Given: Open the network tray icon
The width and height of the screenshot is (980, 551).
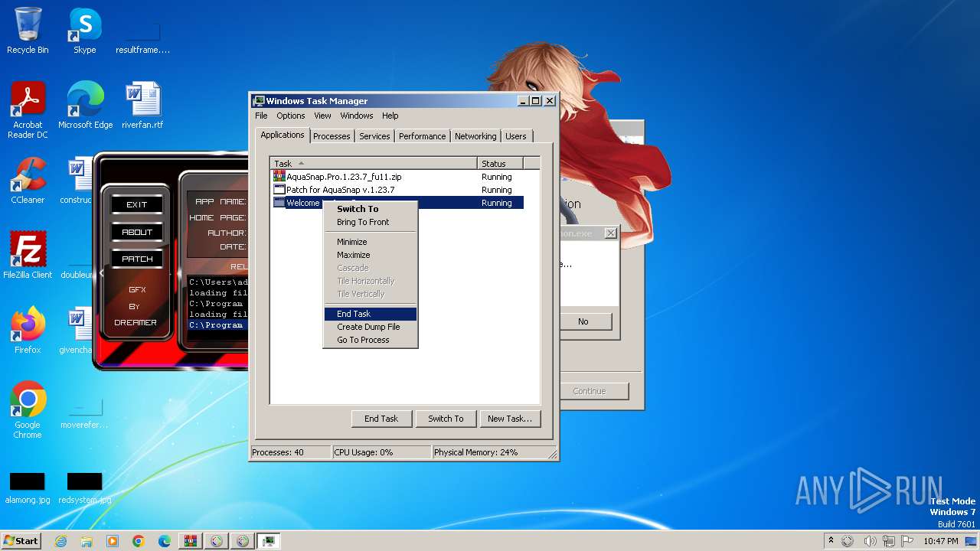Looking at the screenshot, I should point(889,541).
